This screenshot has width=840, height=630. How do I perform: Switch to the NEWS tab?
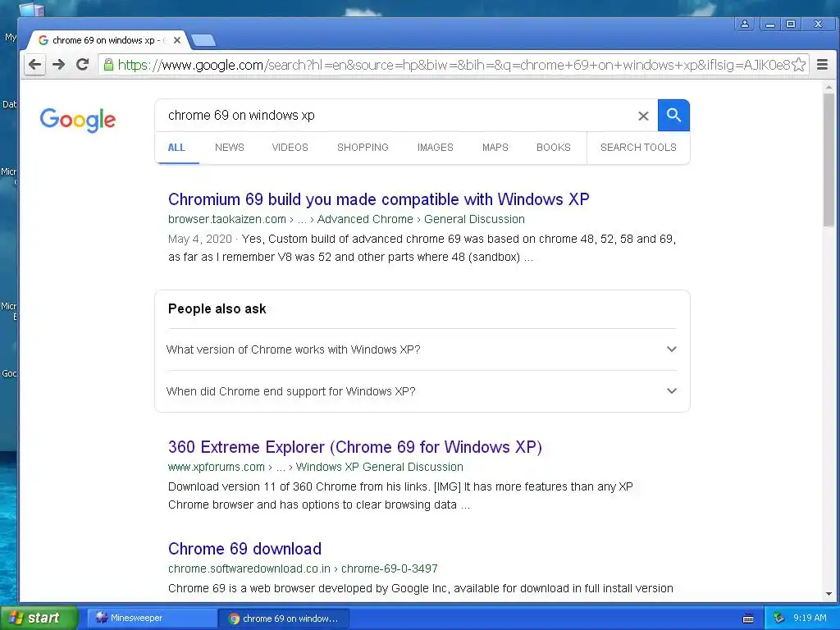230,148
